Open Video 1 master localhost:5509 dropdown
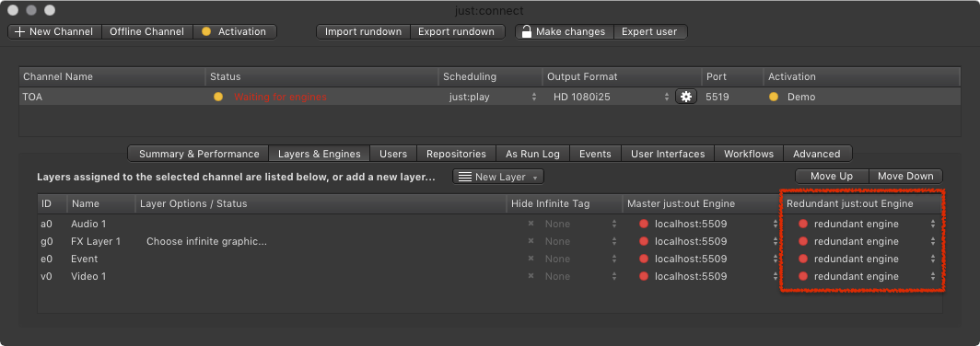The height and width of the screenshot is (346, 980). 709,276
